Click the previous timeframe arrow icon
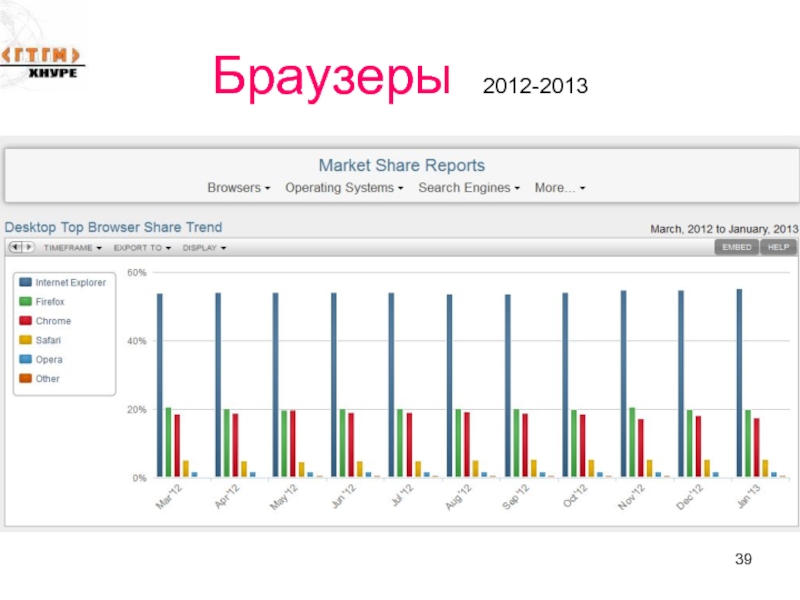The image size is (800, 600). pos(15,247)
